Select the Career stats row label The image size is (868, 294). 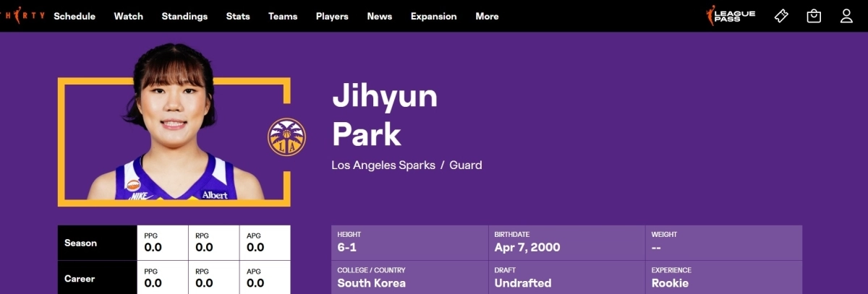[x=80, y=279]
